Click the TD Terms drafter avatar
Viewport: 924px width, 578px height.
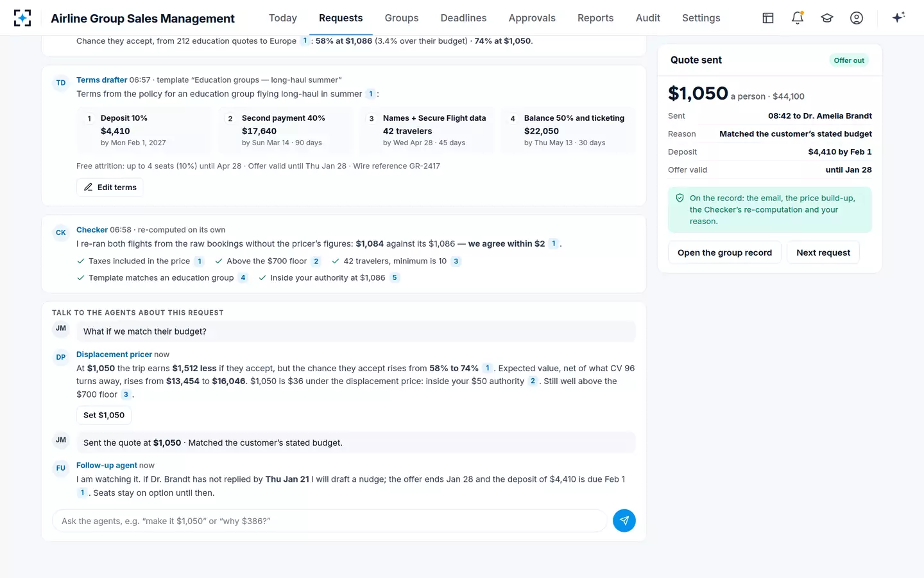pos(61,83)
